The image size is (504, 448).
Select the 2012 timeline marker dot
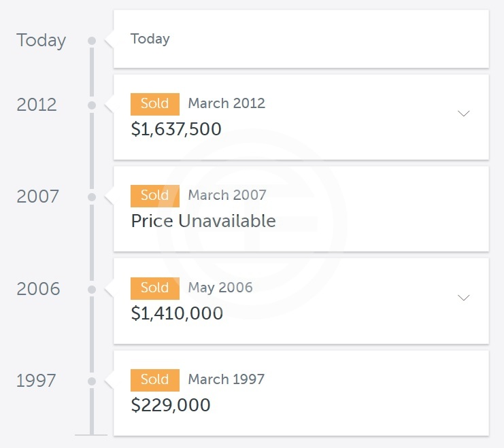click(92, 105)
